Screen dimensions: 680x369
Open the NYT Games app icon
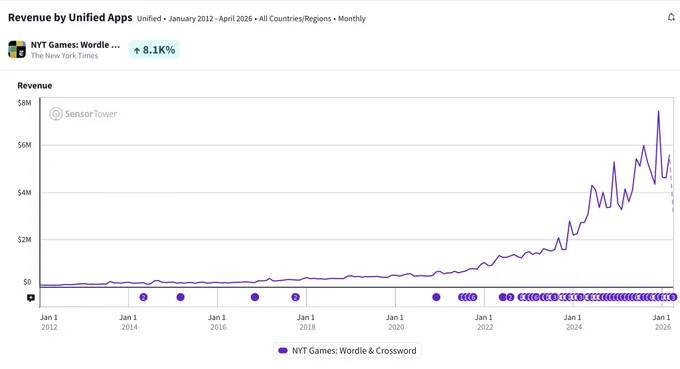click(17, 49)
